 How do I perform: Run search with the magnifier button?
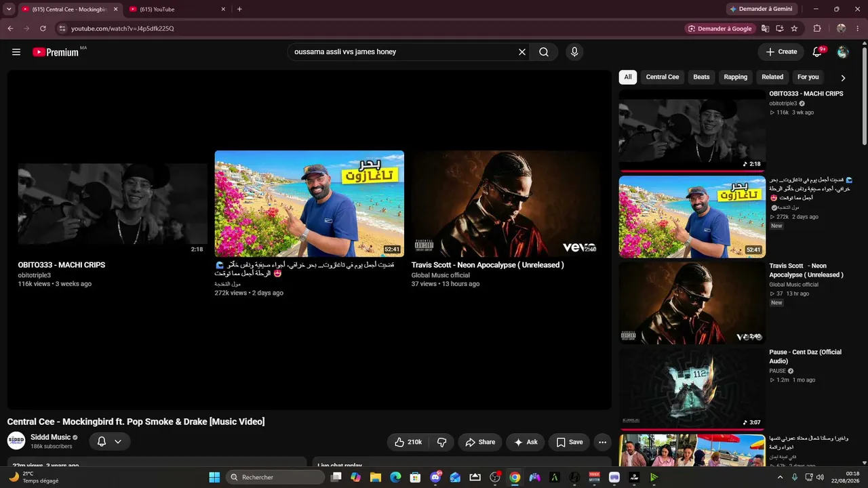pyautogui.click(x=544, y=52)
